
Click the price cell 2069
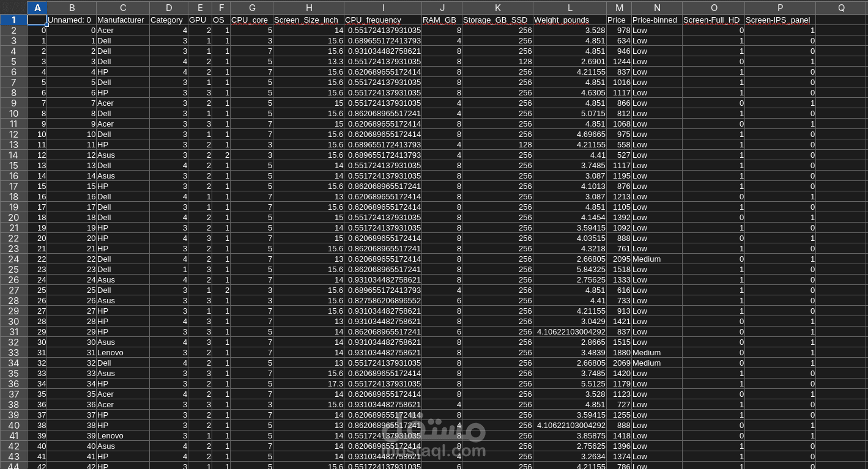click(619, 363)
